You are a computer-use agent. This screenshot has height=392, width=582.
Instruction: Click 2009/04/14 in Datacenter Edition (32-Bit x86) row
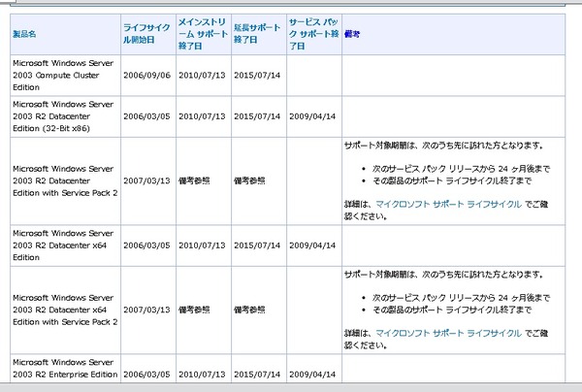(x=312, y=116)
